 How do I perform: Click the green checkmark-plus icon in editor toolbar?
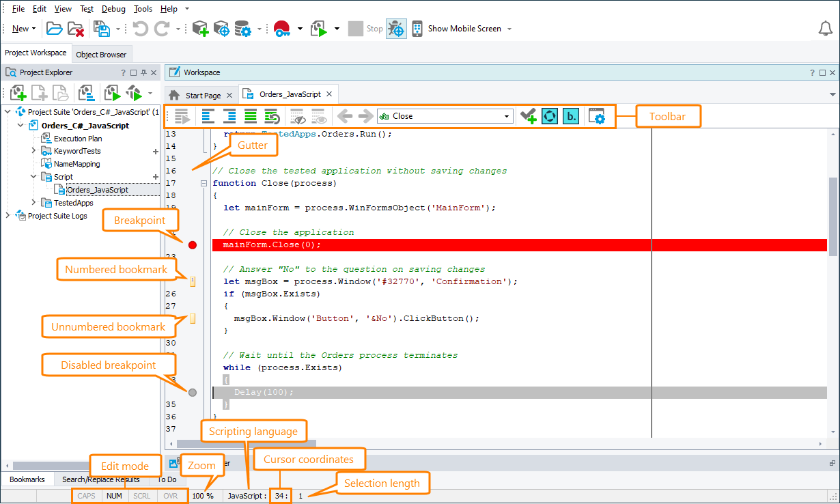[527, 116]
